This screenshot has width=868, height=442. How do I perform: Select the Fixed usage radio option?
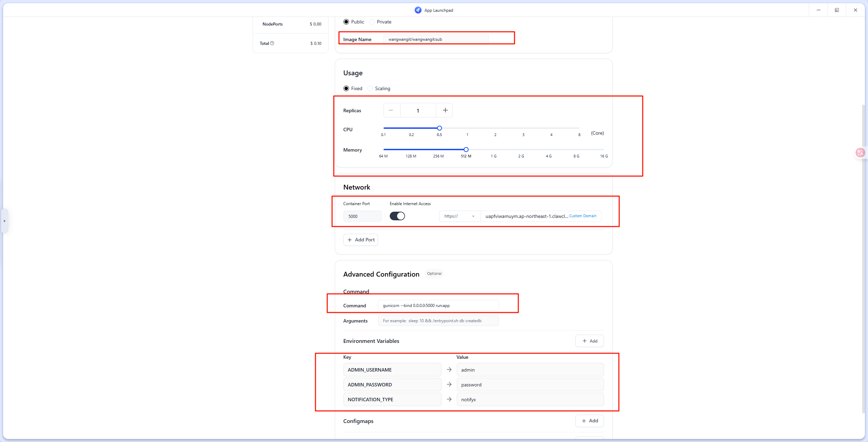tap(346, 88)
